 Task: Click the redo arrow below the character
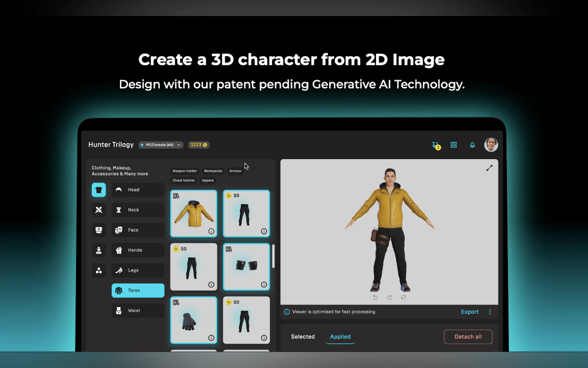click(x=389, y=297)
